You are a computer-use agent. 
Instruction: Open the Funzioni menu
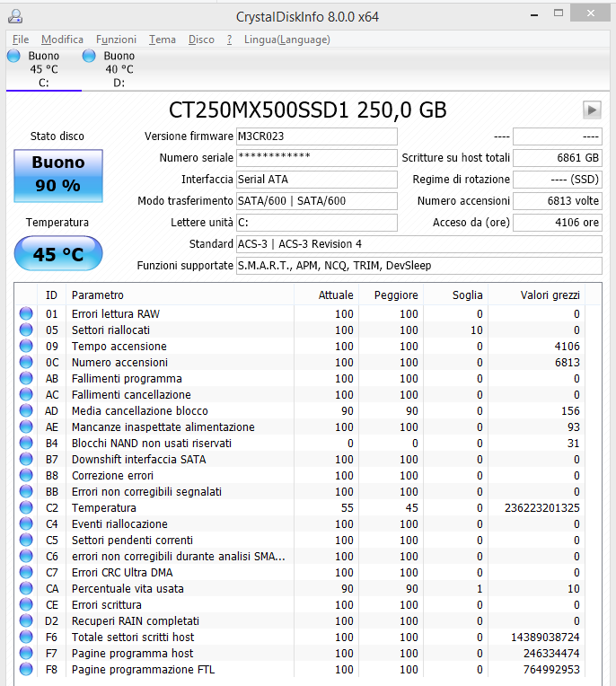coord(116,40)
